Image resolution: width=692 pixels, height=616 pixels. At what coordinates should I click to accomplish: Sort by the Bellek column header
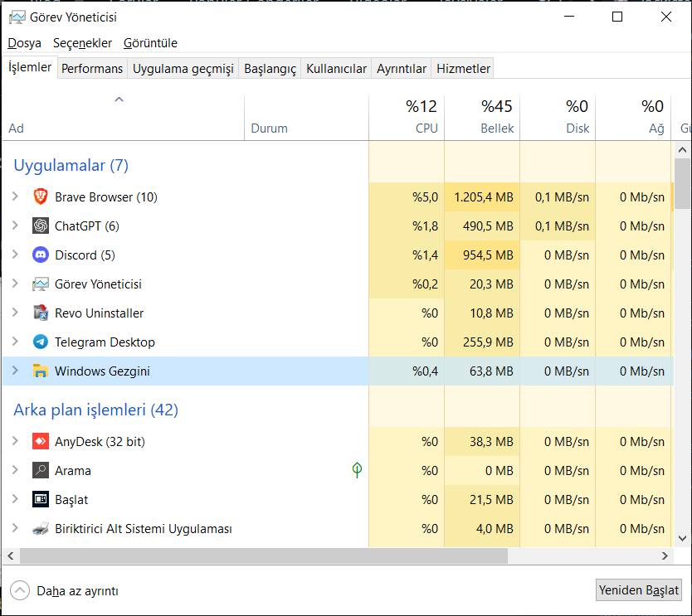[482, 118]
